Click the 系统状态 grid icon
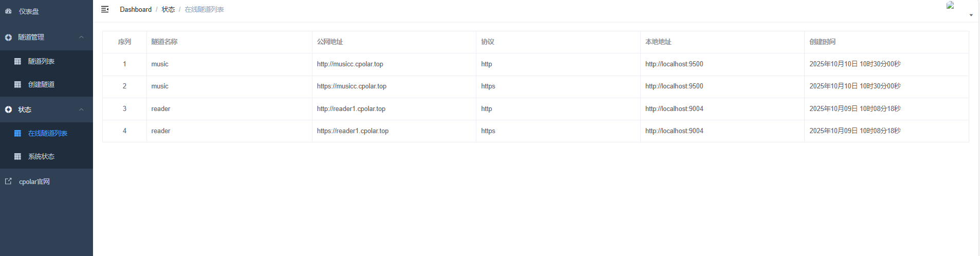The height and width of the screenshot is (256, 980). 17,156
